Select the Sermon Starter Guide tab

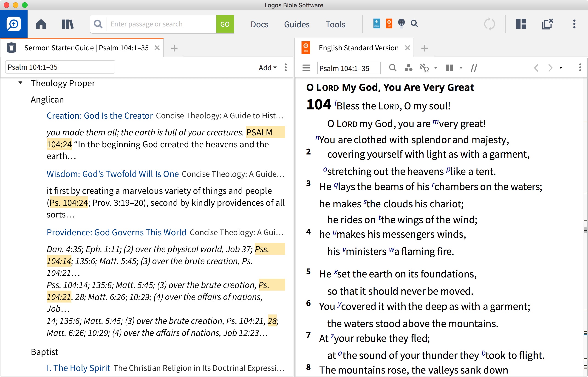tap(82, 48)
